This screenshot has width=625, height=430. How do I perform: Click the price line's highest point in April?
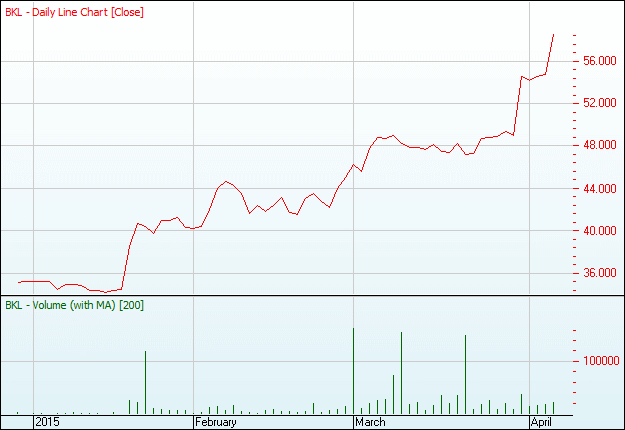[553, 34]
